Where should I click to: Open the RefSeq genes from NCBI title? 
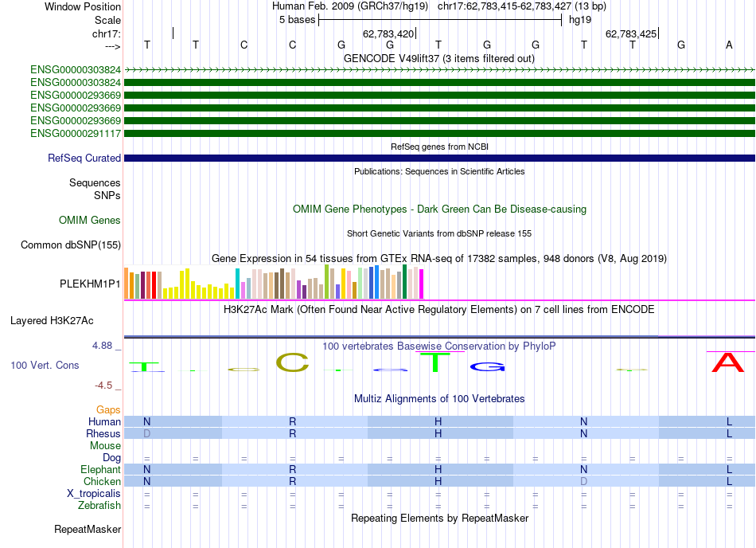[439, 147]
